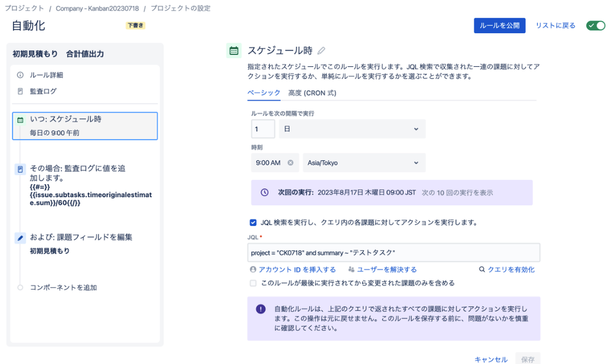Click inside the JQL query input field

coord(393,252)
